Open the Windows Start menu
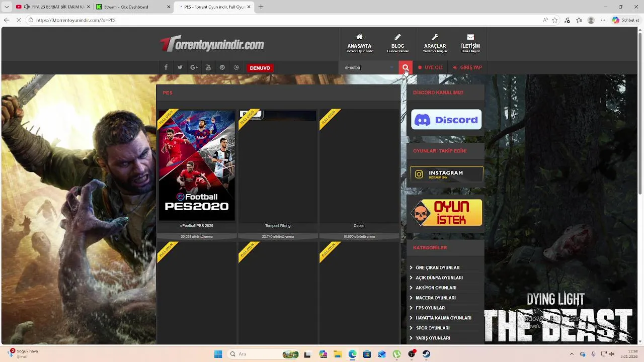644x362 pixels. [x=218, y=354]
